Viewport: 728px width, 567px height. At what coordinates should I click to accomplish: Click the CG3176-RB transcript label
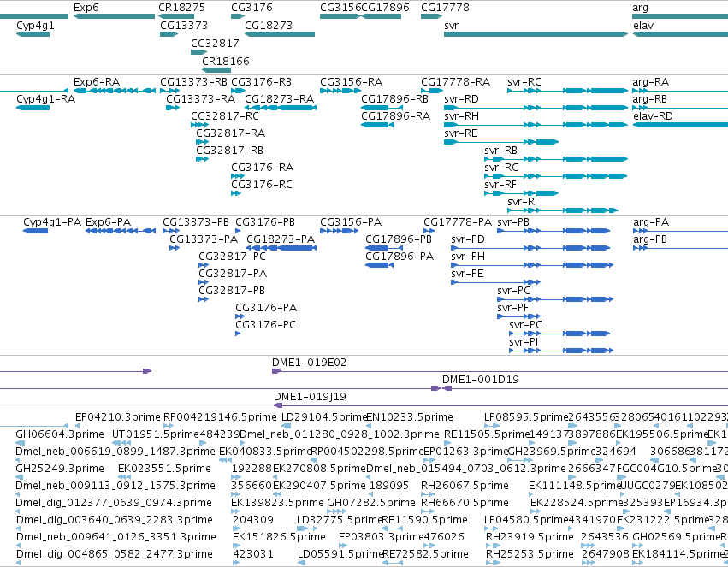click(x=262, y=82)
